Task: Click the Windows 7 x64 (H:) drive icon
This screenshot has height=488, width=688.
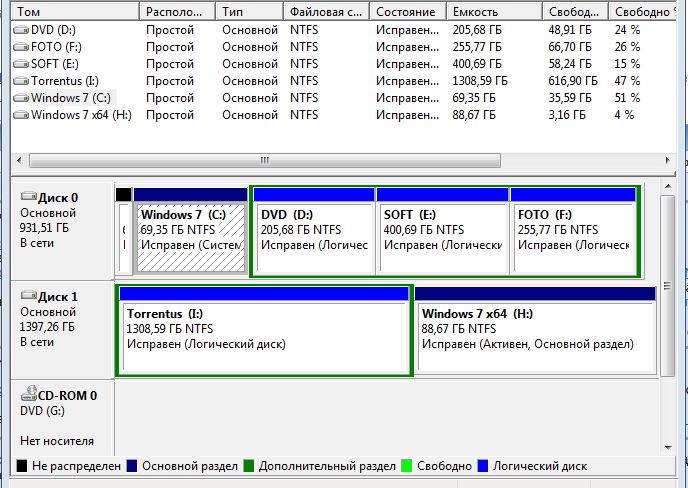Action: coord(21,115)
